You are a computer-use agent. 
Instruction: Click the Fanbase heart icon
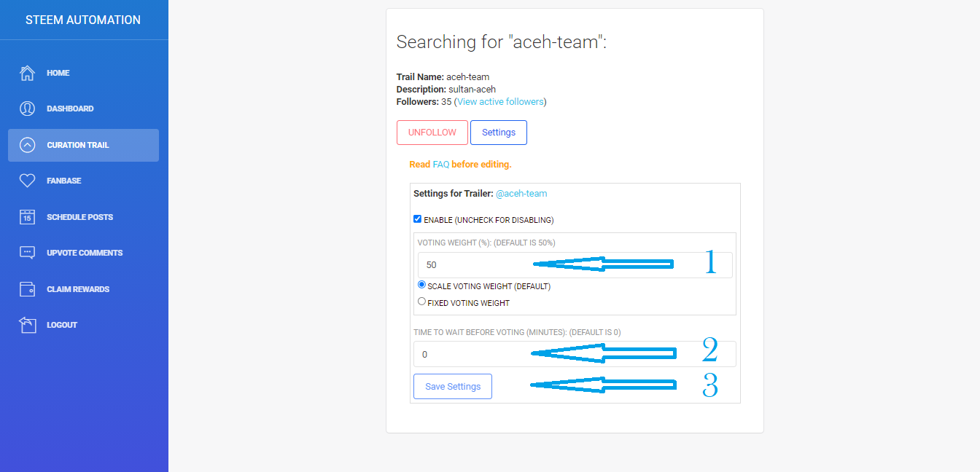point(27,181)
